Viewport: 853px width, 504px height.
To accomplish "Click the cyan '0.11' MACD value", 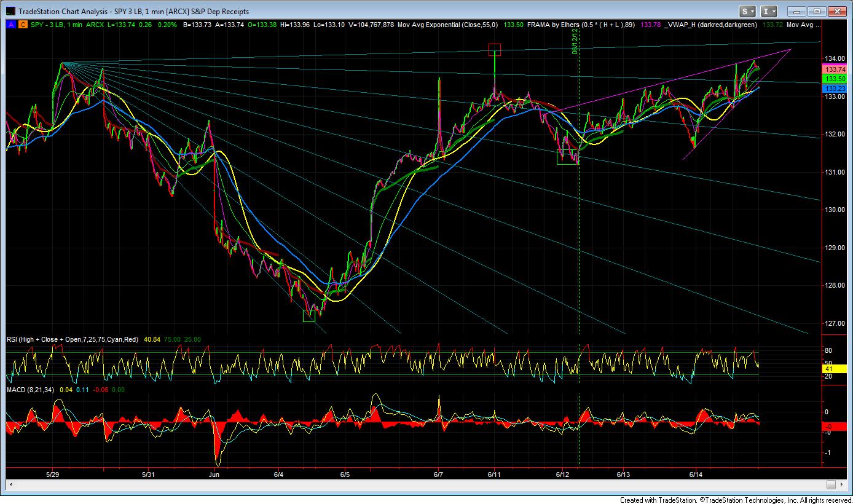I will click(82, 390).
